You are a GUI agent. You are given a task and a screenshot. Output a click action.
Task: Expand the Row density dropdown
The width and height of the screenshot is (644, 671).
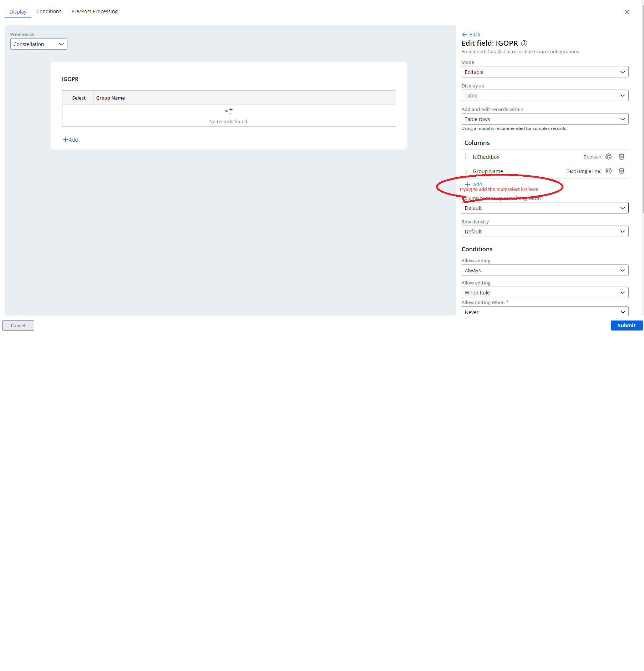tap(545, 231)
